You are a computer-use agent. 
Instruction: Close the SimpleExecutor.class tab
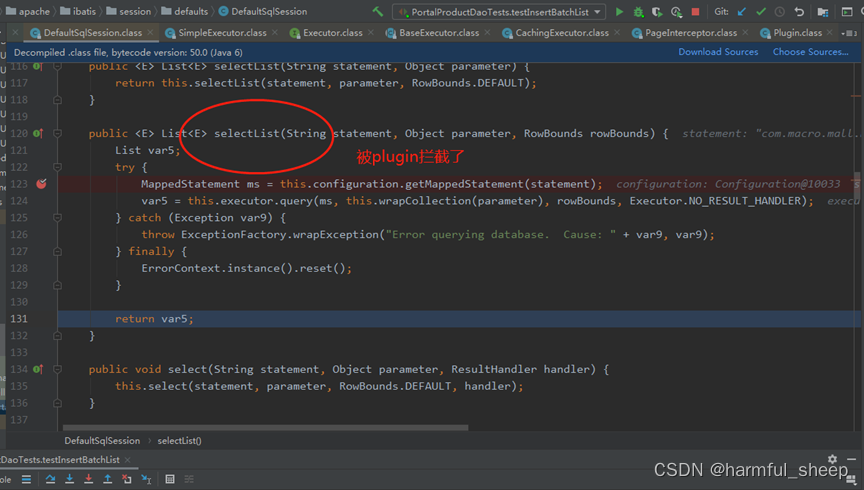pyautogui.click(x=274, y=33)
